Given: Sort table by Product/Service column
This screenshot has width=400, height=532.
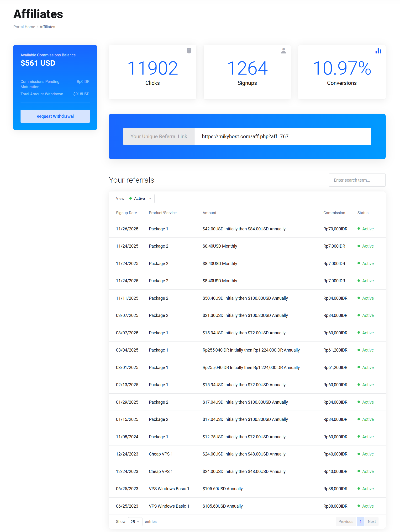Looking at the screenshot, I should click(x=163, y=213).
